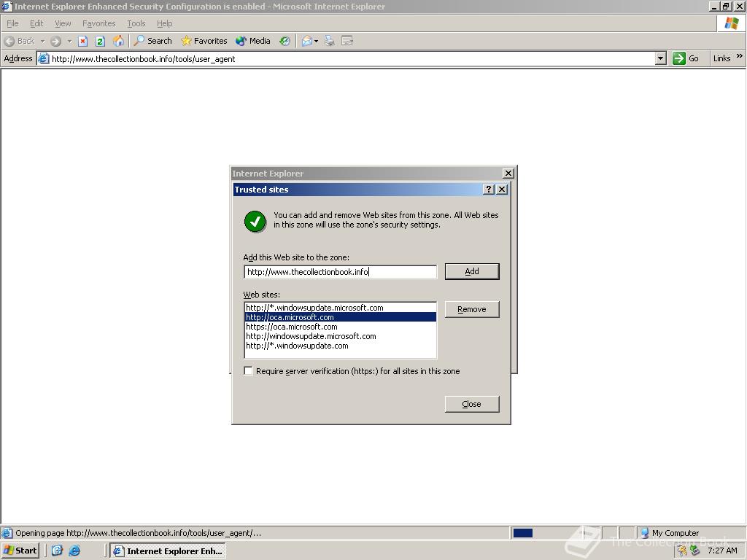Click the Start button
Image resolution: width=747 pixels, height=560 pixels.
(20, 551)
